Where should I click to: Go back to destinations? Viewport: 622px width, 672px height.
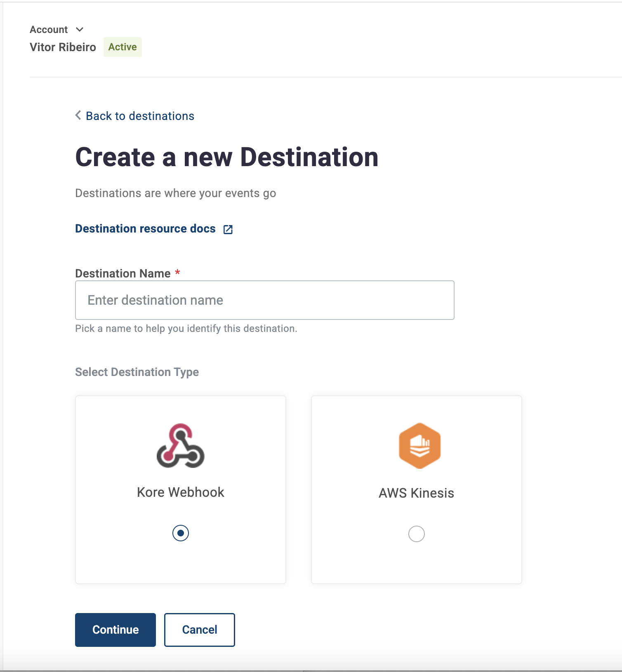[x=140, y=116]
